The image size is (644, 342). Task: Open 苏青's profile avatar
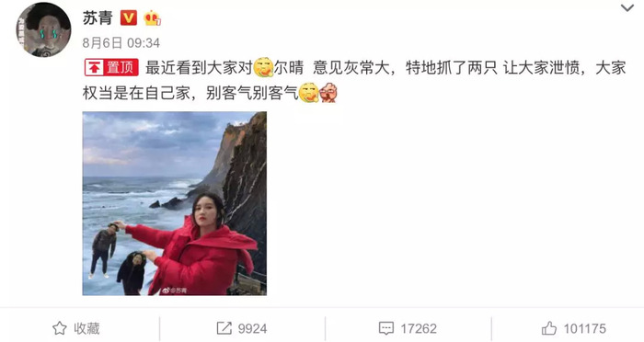click(43, 29)
